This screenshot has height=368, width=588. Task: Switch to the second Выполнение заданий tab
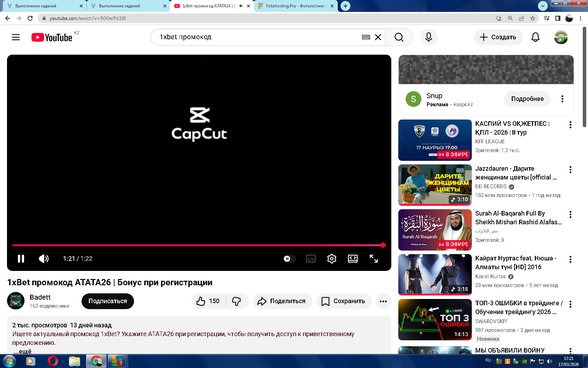tap(128, 6)
